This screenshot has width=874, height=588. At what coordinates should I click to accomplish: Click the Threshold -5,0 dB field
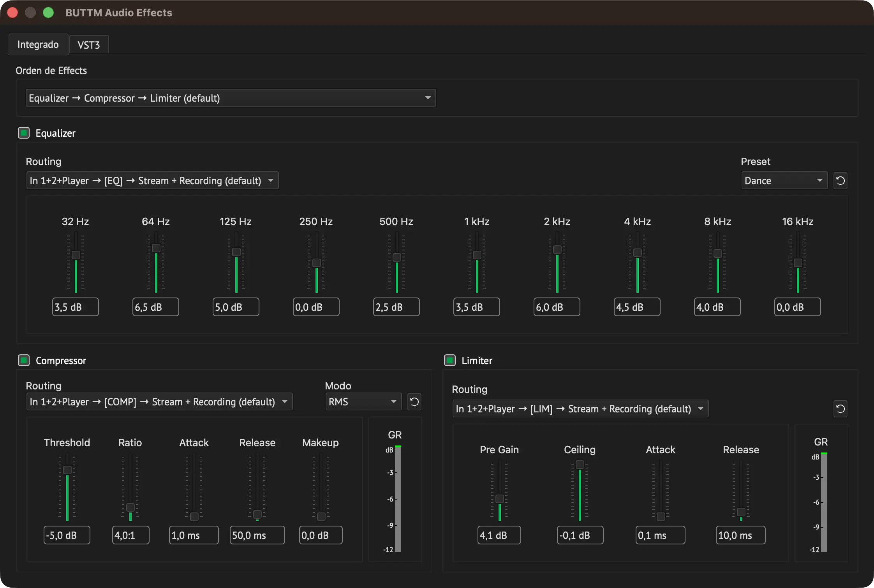click(67, 535)
